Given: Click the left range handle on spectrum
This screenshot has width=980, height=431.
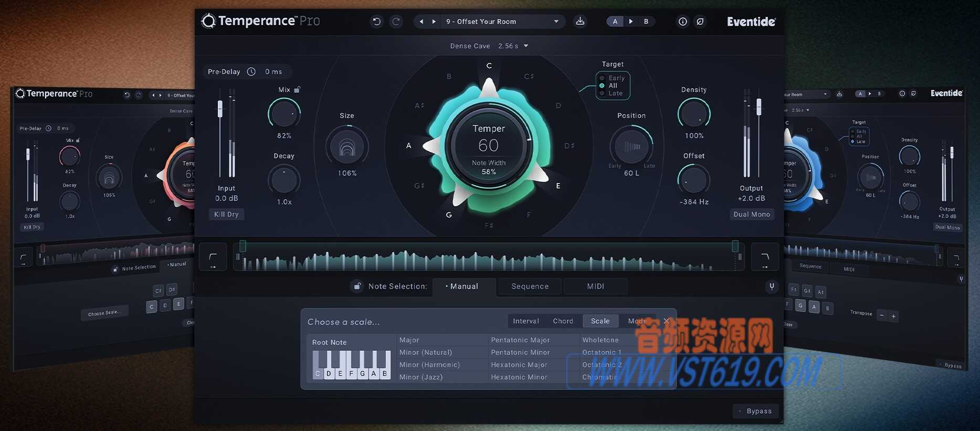Looking at the screenshot, I should 243,245.
